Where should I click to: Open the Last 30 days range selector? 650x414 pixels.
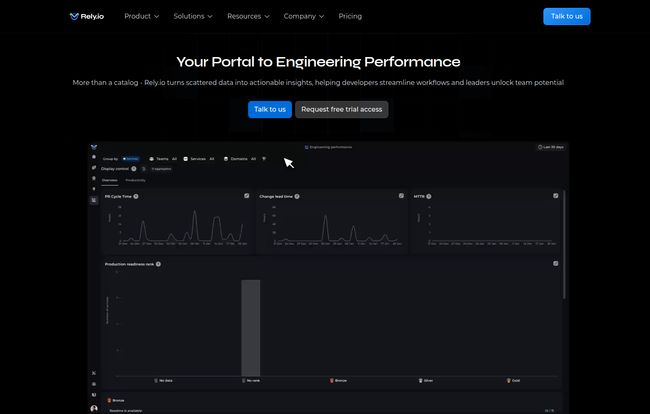click(551, 147)
